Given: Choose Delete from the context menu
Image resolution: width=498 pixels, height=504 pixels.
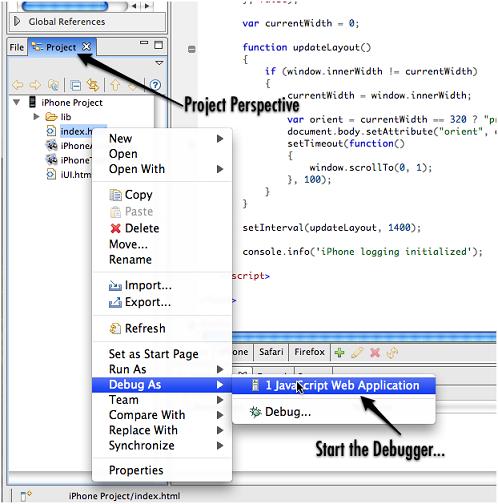Looking at the screenshot, I should point(162,228).
